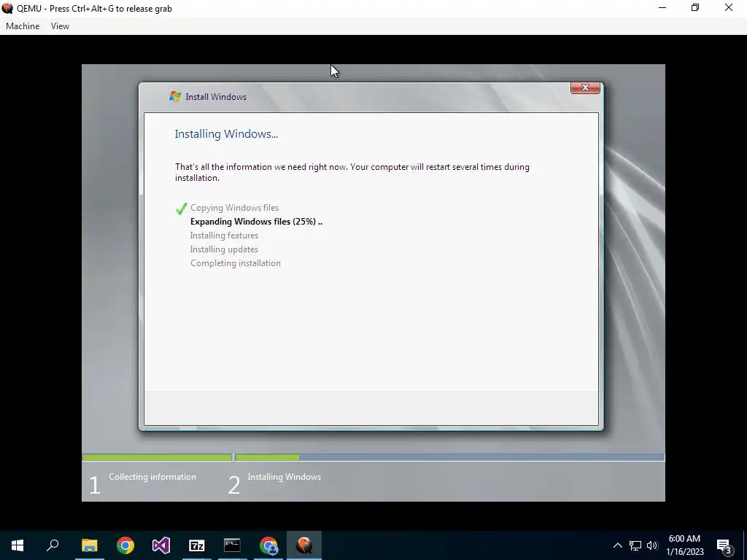Click the Installing Windows progress bar
This screenshot has width=747, height=560.
(449, 458)
